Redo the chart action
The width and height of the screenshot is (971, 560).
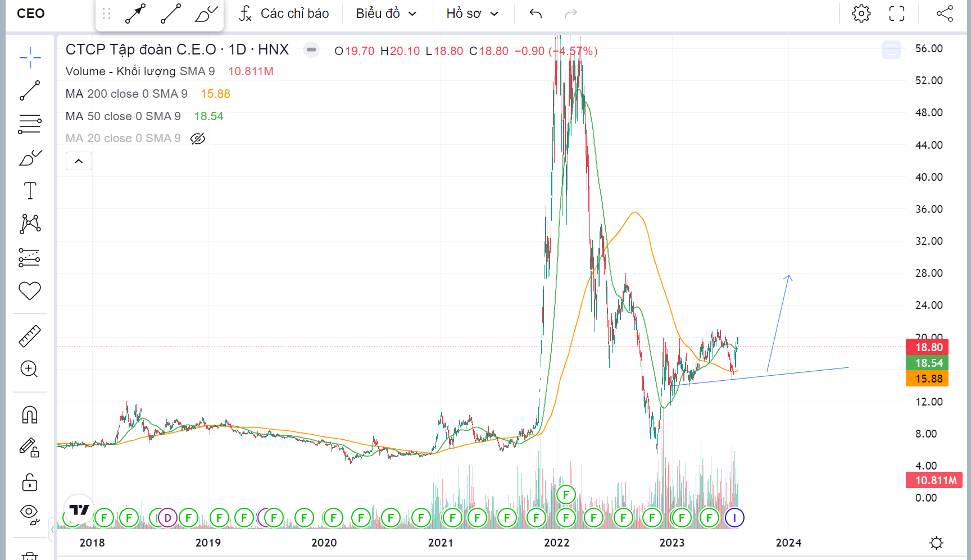pyautogui.click(x=571, y=13)
